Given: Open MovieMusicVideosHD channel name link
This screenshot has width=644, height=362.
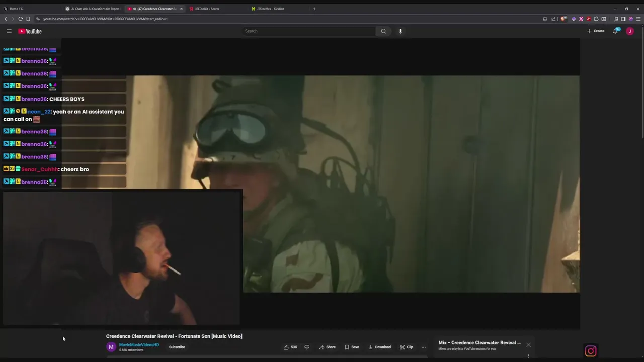Looking at the screenshot, I should [x=139, y=345].
